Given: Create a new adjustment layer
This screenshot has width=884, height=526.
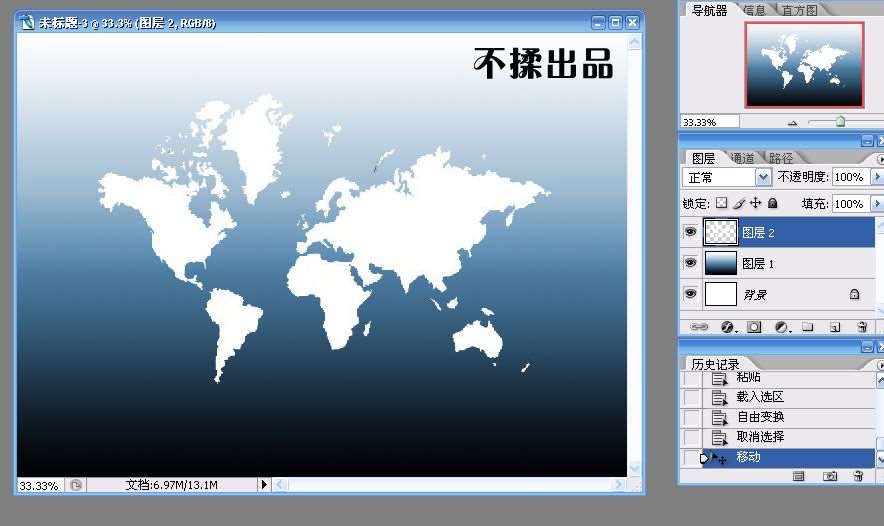Looking at the screenshot, I should click(x=781, y=327).
